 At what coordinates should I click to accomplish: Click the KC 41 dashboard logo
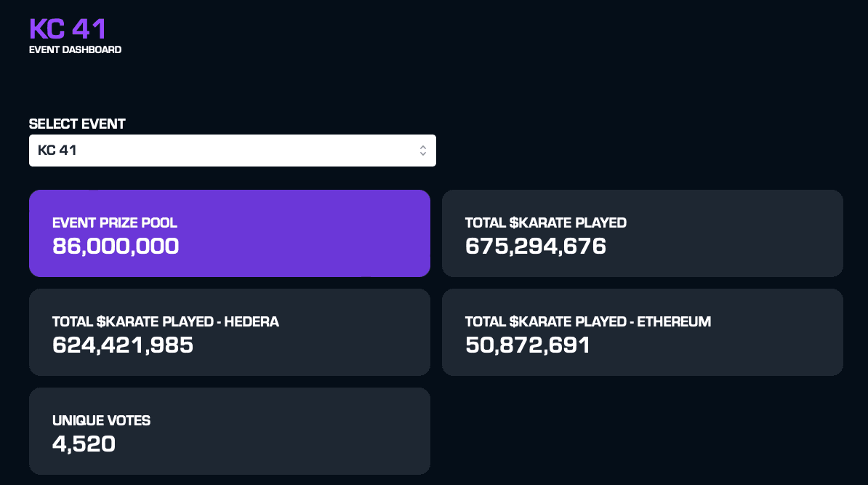coord(66,29)
